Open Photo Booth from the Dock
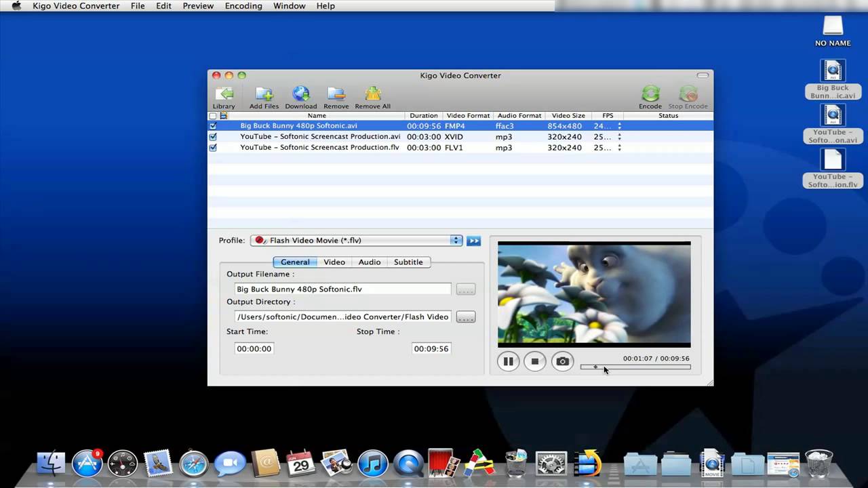Viewport: 868px width, 488px height. 443,464
